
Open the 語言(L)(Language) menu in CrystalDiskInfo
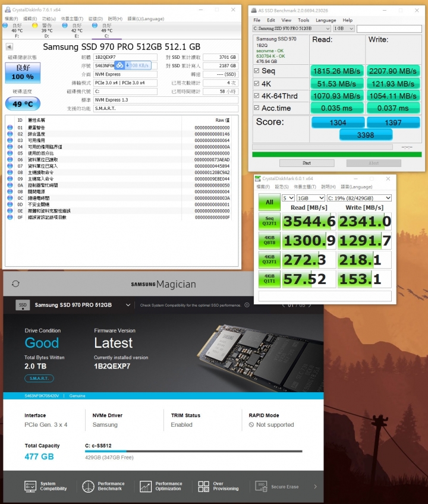click(x=146, y=18)
